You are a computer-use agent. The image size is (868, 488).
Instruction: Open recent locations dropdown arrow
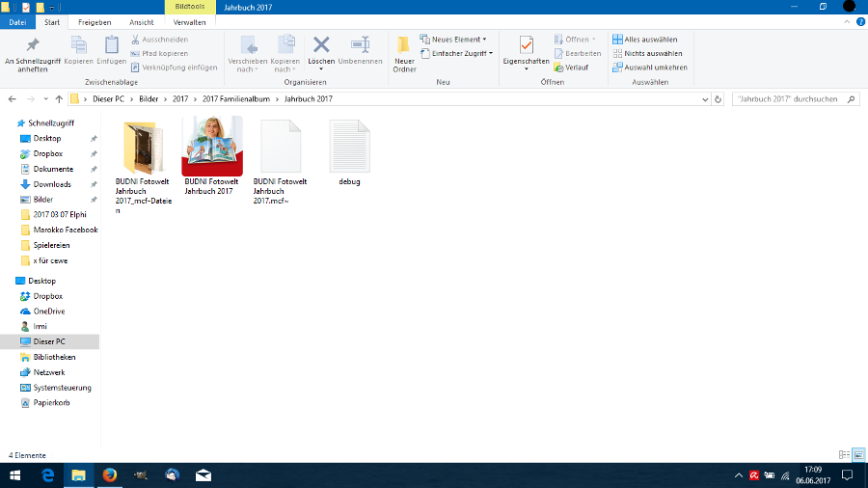(x=46, y=99)
